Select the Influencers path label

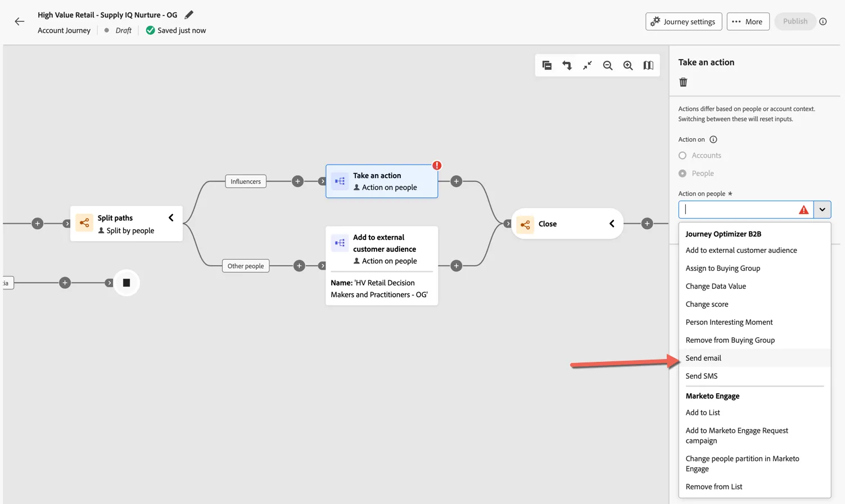tap(246, 181)
